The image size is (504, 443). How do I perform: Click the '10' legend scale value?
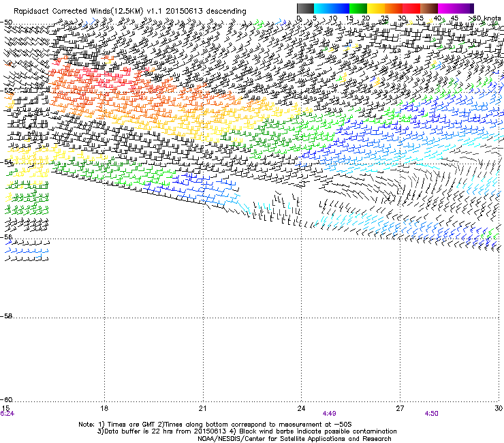[333, 18]
